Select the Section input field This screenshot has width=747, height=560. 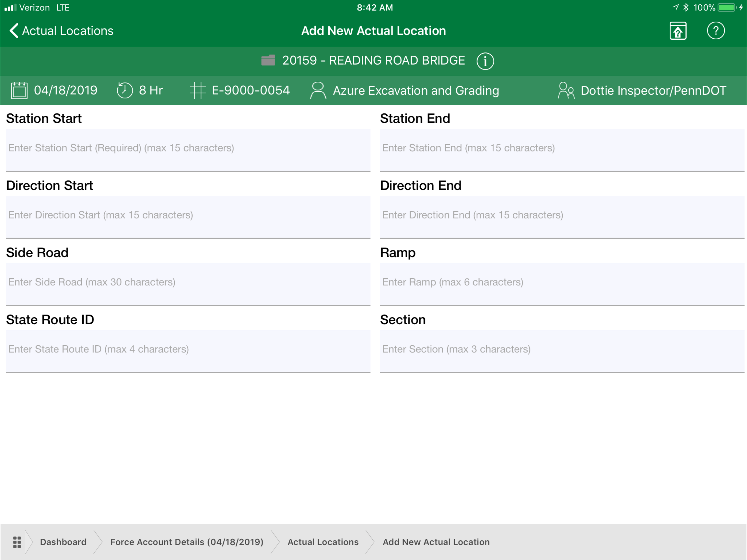(x=562, y=351)
